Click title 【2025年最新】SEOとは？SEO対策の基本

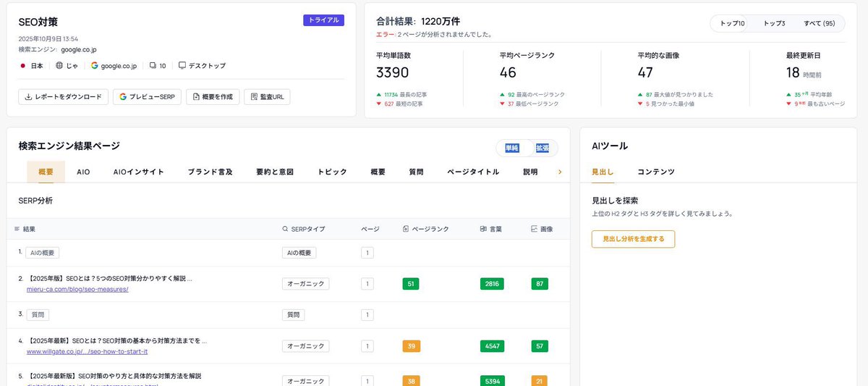click(x=117, y=340)
